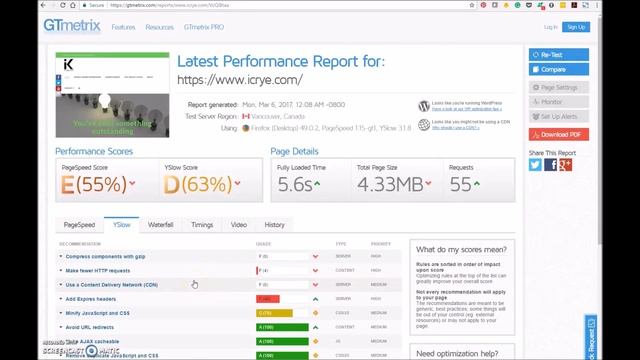Bookmark this page with the star icon
The width and height of the screenshot is (640, 360).
point(472,5)
